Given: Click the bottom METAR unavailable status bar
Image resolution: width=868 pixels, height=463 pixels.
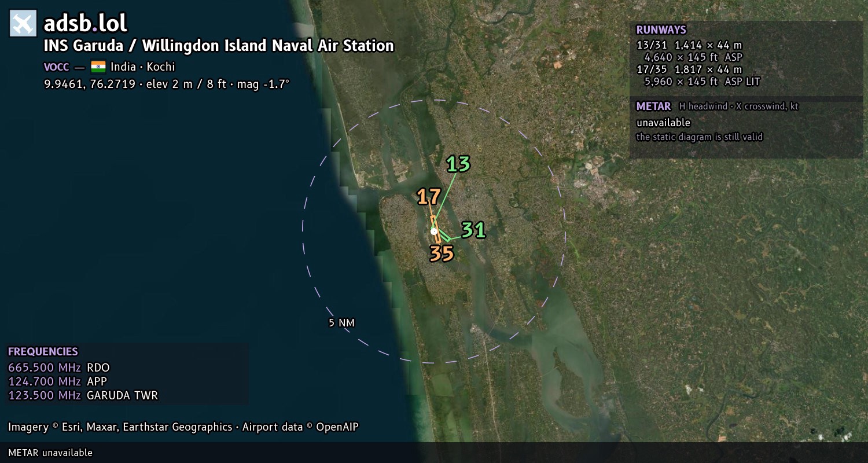Looking at the screenshot, I should pyautogui.click(x=434, y=453).
